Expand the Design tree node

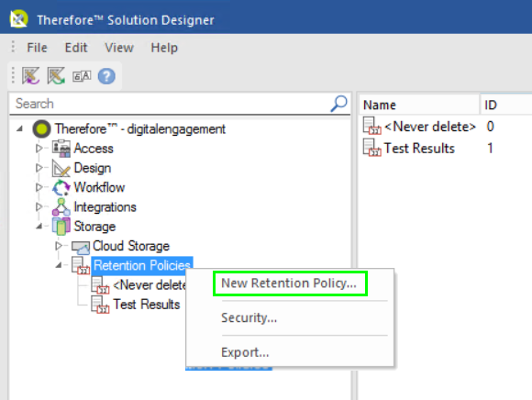tap(39, 168)
